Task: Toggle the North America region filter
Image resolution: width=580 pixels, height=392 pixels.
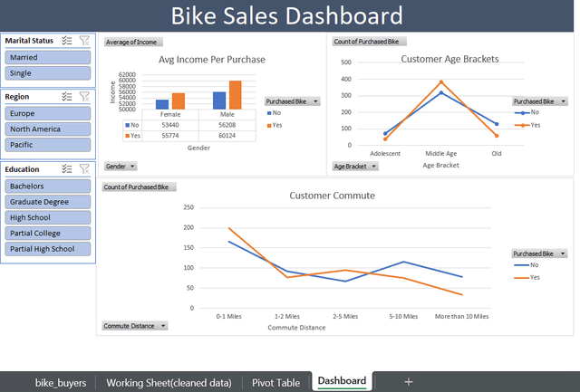Action: (48, 129)
